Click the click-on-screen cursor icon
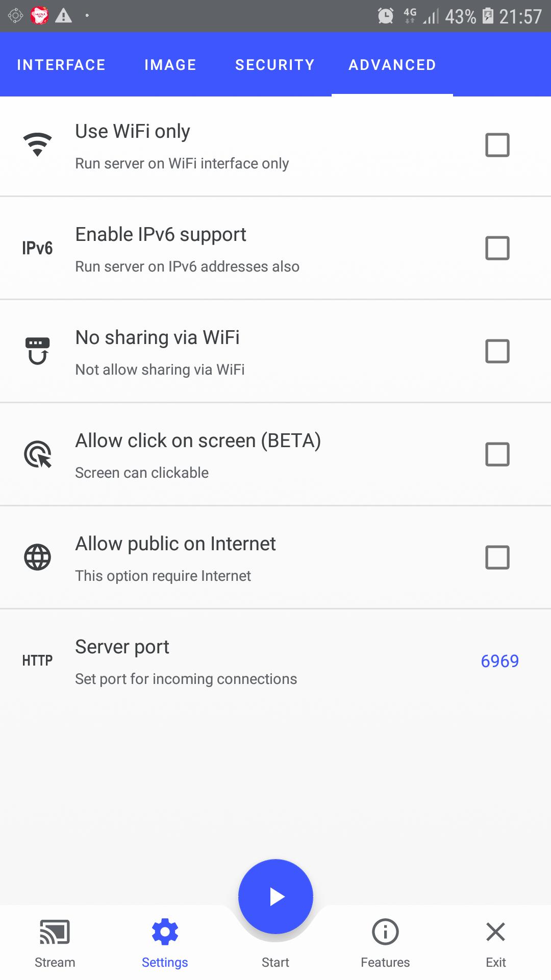 (37, 454)
